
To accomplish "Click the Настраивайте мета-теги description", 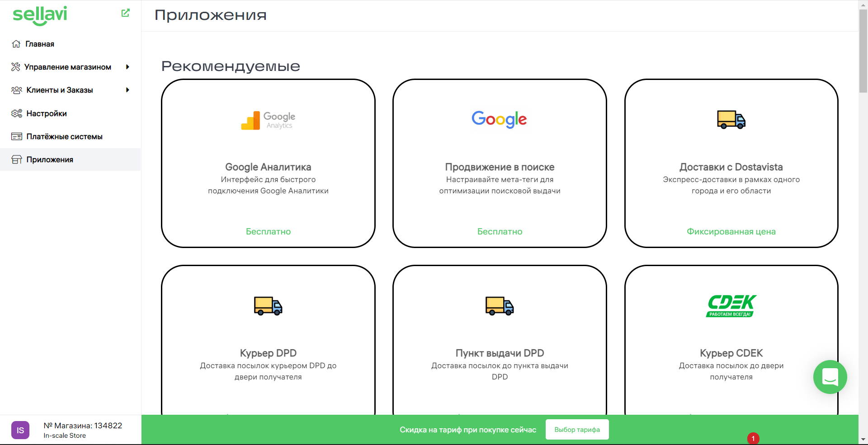I will 500,185.
